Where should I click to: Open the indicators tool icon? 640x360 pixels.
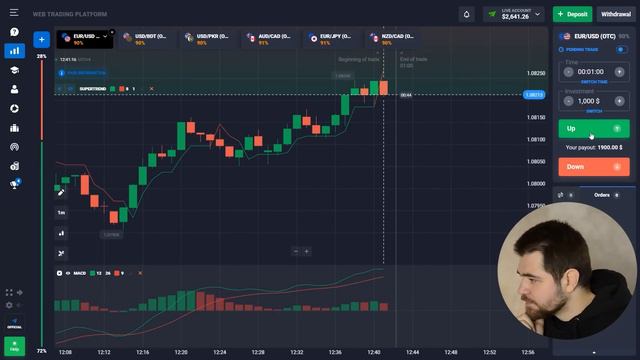[61, 253]
